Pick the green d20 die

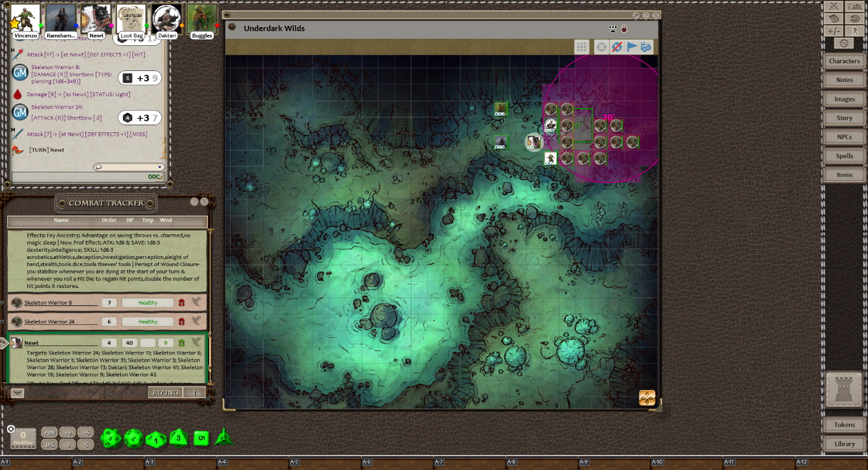click(111, 439)
